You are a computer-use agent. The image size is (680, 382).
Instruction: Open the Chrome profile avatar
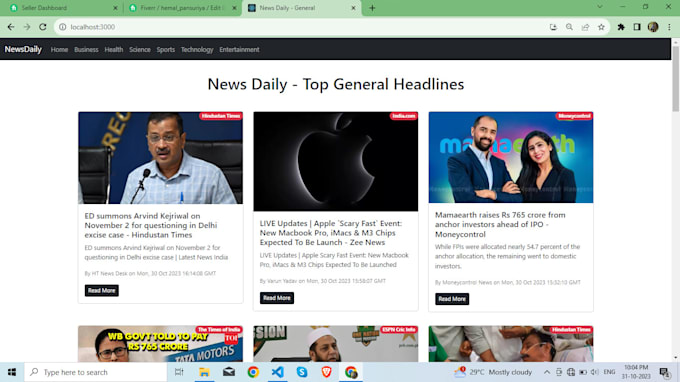click(x=653, y=27)
